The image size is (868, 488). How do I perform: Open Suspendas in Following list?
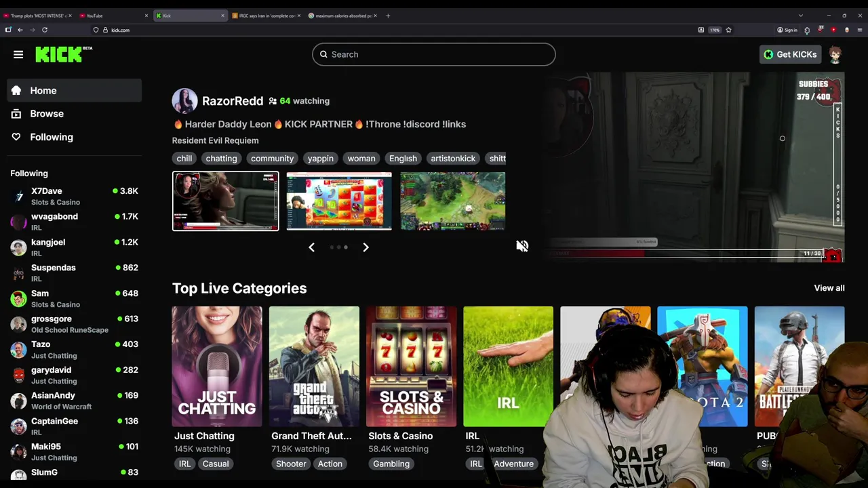coord(75,273)
